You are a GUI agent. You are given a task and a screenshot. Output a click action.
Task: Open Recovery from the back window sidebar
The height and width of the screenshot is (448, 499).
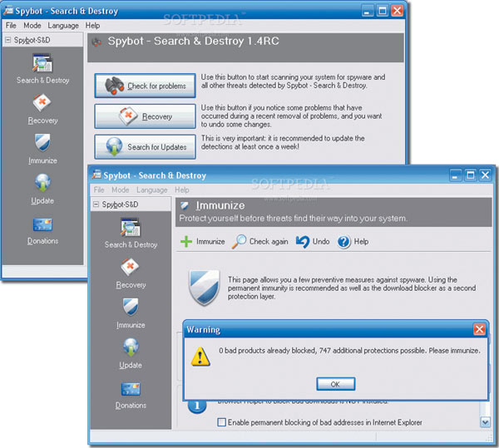point(42,105)
